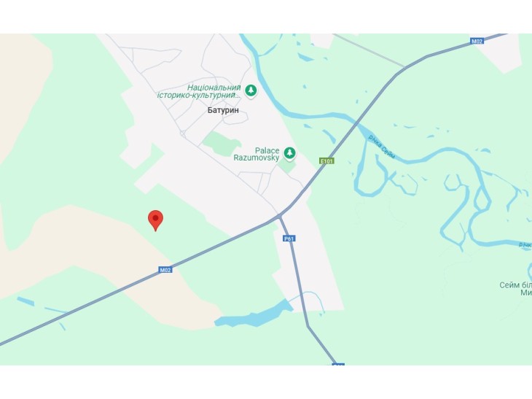Click the oxbow loop of the Сейм river

click(x=371, y=177)
